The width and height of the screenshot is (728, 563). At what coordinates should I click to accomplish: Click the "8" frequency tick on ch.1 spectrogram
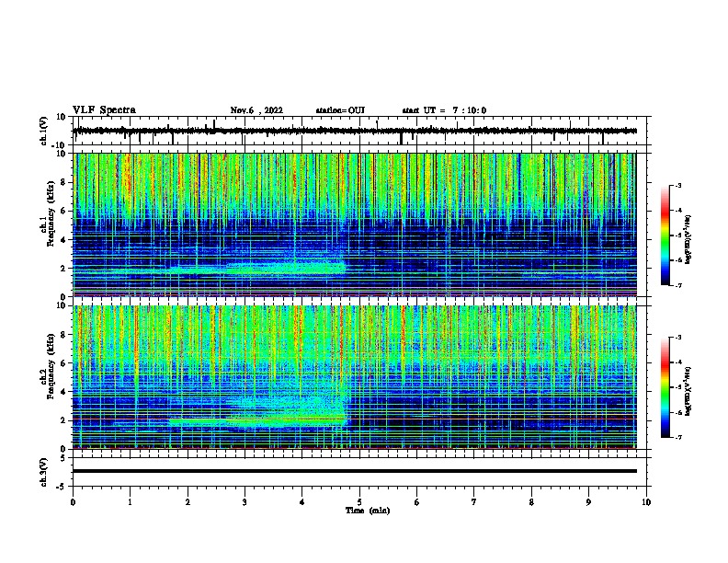[x=63, y=182]
